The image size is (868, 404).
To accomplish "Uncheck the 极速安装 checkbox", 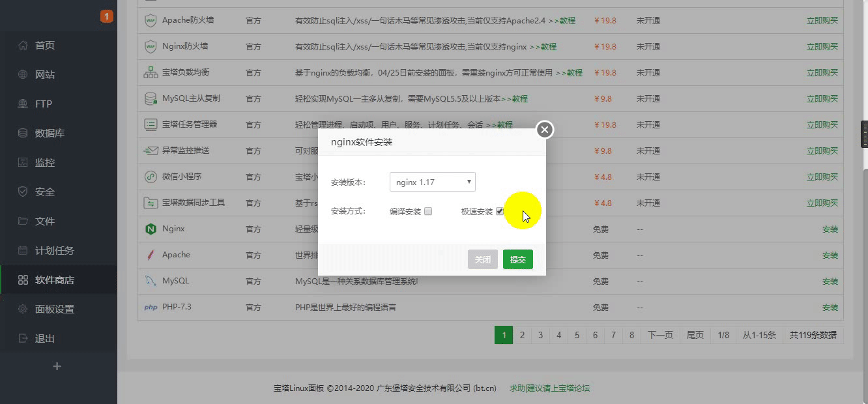I will tap(500, 211).
